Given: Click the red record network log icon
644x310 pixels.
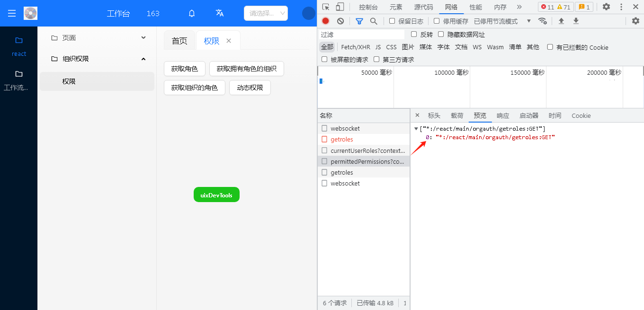Looking at the screenshot, I should tap(325, 21).
